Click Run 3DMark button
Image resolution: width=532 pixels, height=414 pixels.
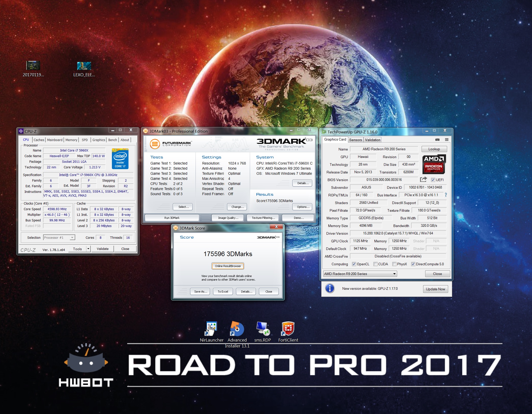[x=172, y=218]
